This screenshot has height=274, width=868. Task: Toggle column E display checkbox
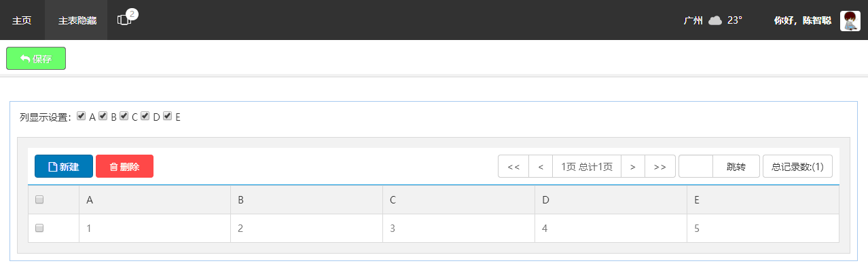coord(167,116)
